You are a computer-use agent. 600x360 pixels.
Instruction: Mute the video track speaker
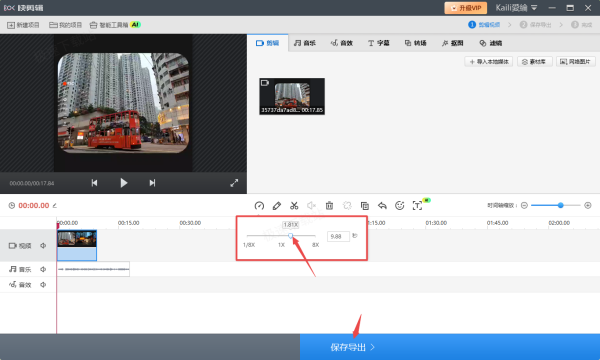43,246
